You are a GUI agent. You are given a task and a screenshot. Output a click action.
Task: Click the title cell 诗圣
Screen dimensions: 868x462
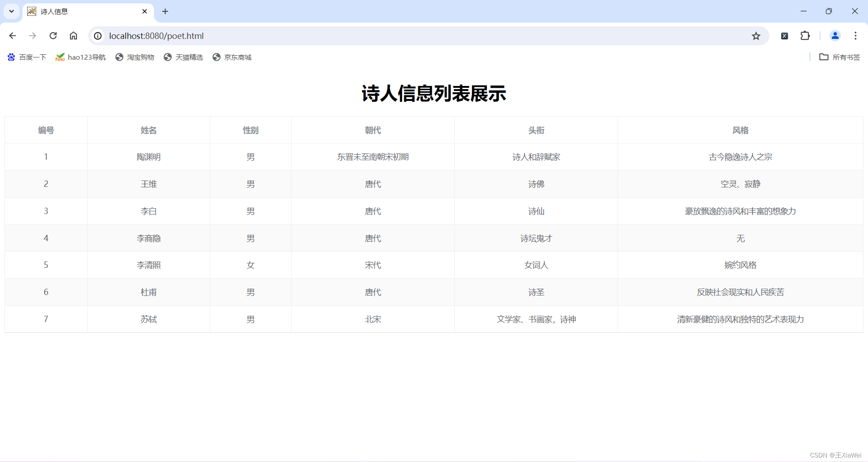click(536, 292)
